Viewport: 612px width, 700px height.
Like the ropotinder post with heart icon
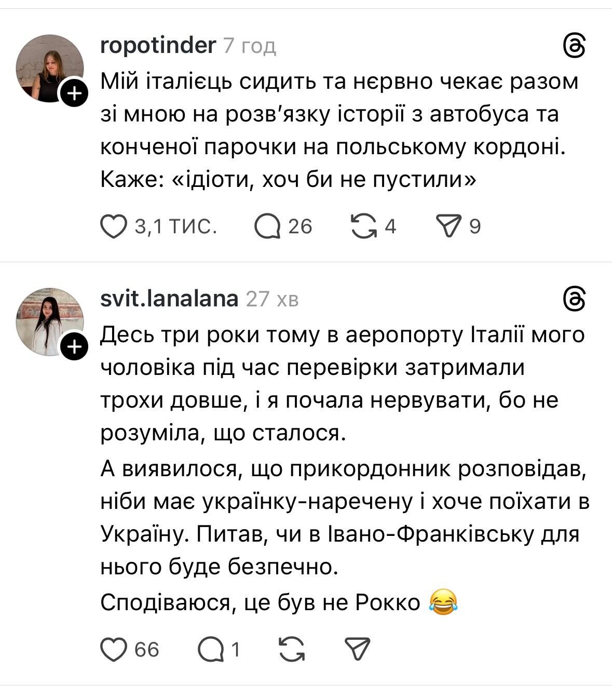pos(113,227)
